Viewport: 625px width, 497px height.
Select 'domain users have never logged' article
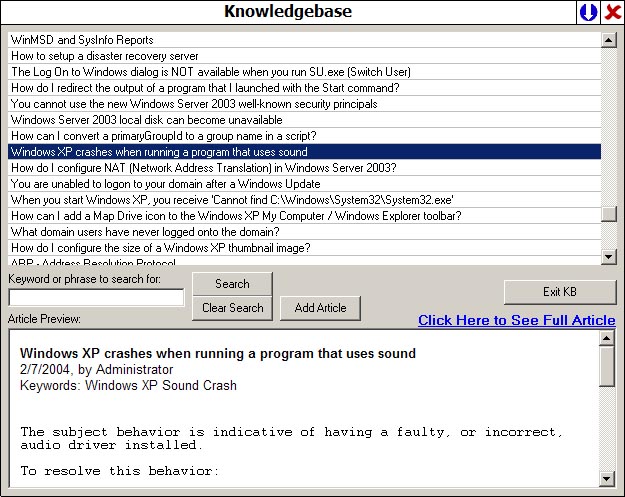pyautogui.click(x=305, y=232)
